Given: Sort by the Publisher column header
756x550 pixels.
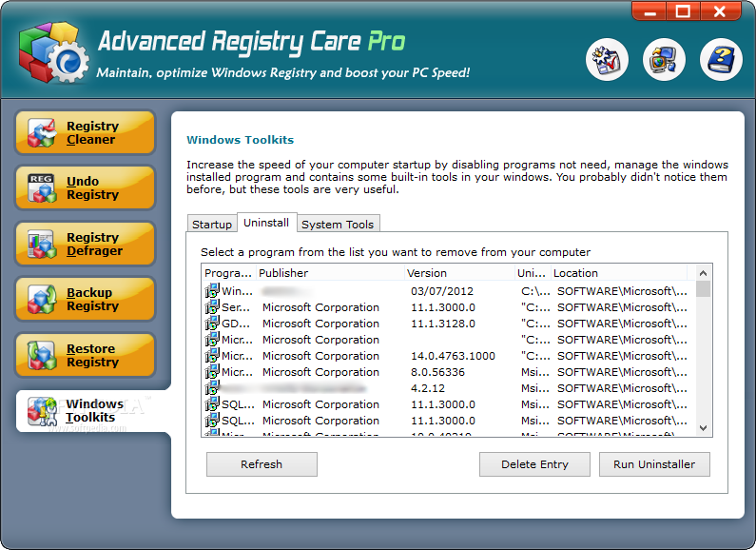Looking at the screenshot, I should tap(330, 273).
